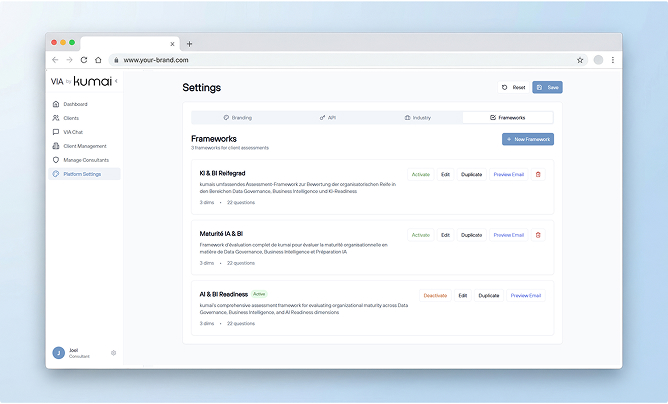Select the Frameworks tab
This screenshot has width=668, height=404.
pyautogui.click(x=508, y=118)
